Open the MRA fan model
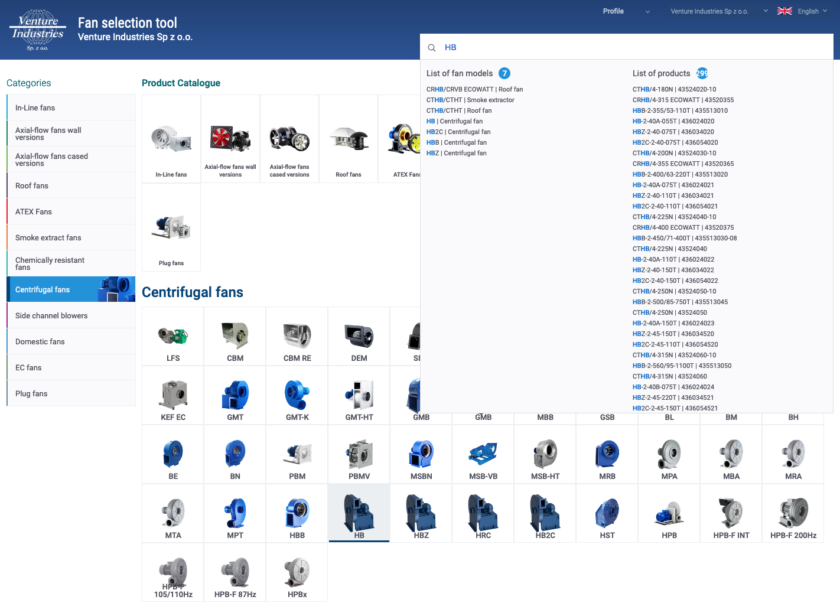840x616 pixels. click(793, 454)
